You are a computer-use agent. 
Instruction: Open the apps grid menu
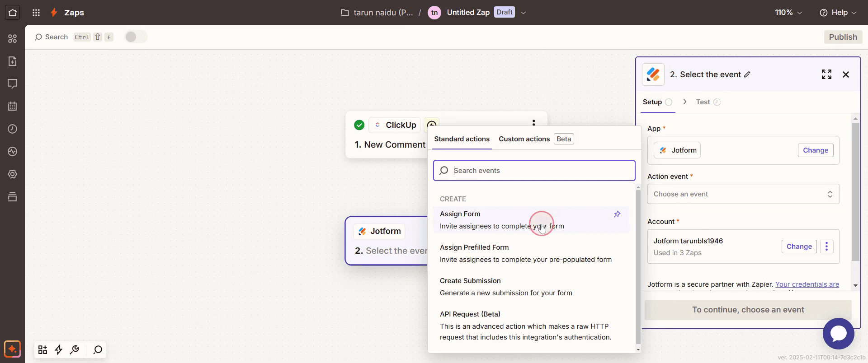pos(36,13)
